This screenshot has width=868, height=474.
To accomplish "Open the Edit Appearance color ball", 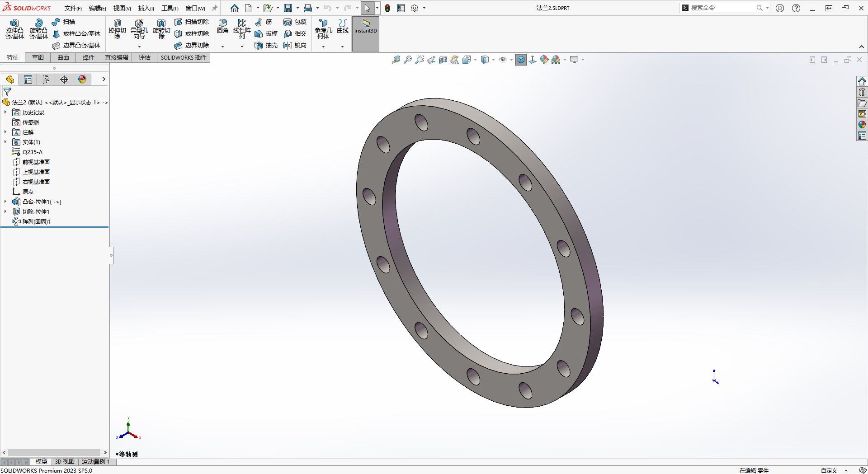I will [x=544, y=60].
